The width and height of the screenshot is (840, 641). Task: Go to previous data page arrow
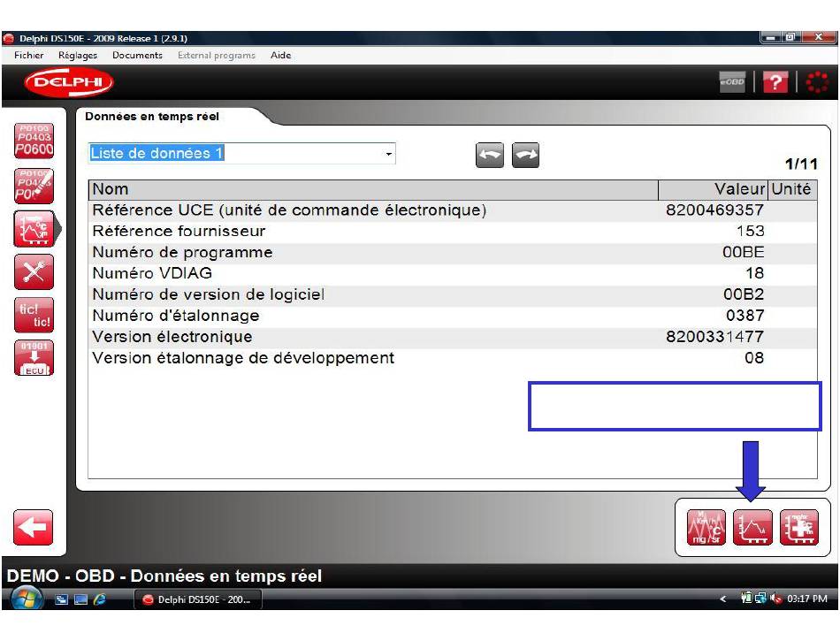coord(490,155)
